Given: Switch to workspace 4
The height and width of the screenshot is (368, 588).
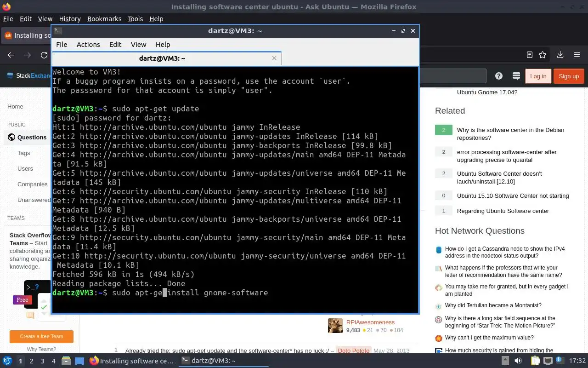Looking at the screenshot, I should pyautogui.click(x=53, y=361).
